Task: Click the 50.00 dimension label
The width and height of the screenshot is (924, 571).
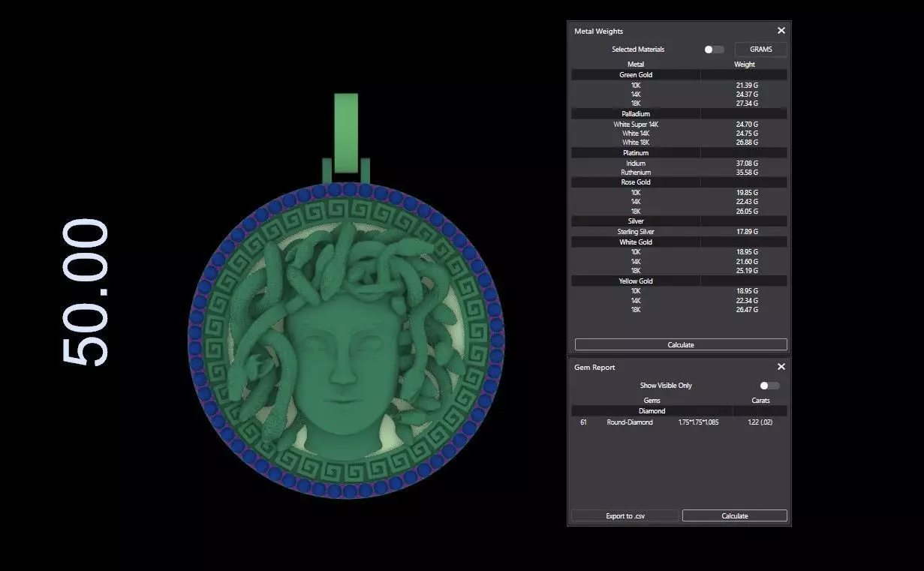Action: click(x=86, y=293)
